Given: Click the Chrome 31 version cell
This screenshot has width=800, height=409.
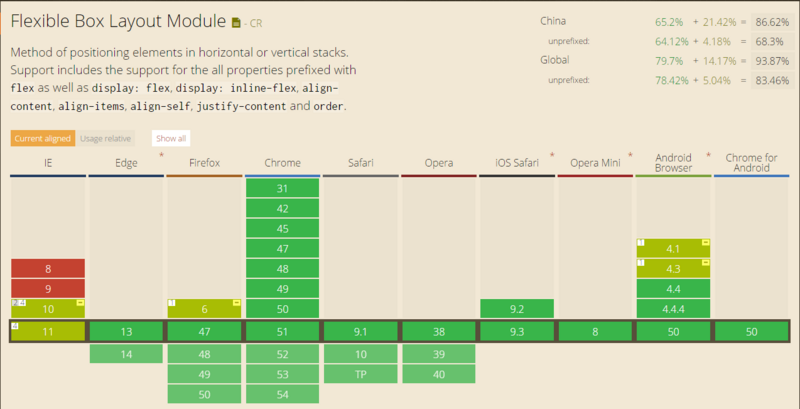Looking at the screenshot, I should [x=283, y=189].
